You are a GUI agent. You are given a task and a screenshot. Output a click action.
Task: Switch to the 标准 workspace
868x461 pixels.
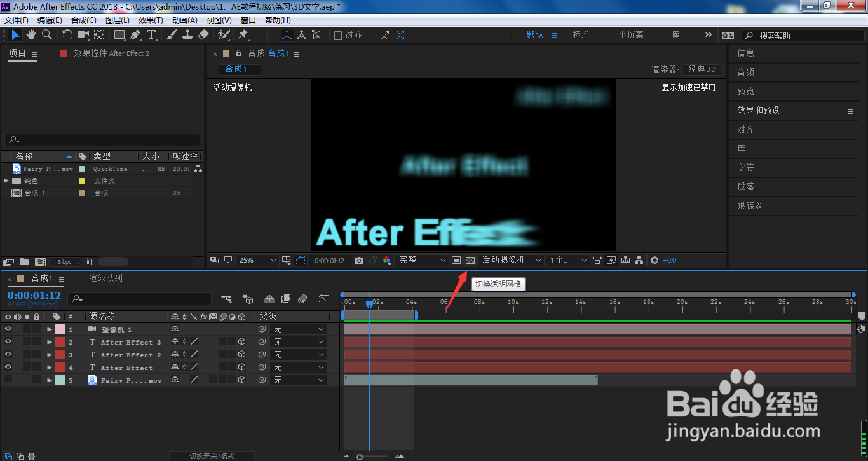[x=581, y=35]
